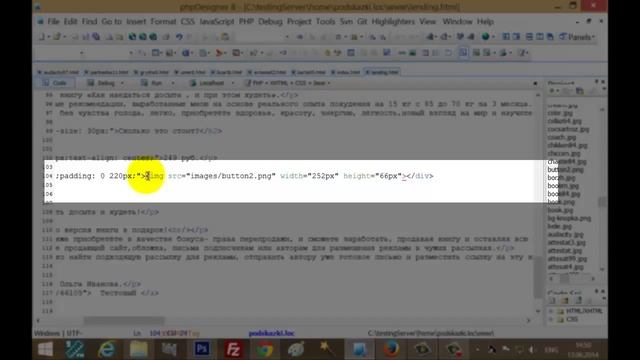Select audacity.jpg in the project file list

[x=565, y=234]
